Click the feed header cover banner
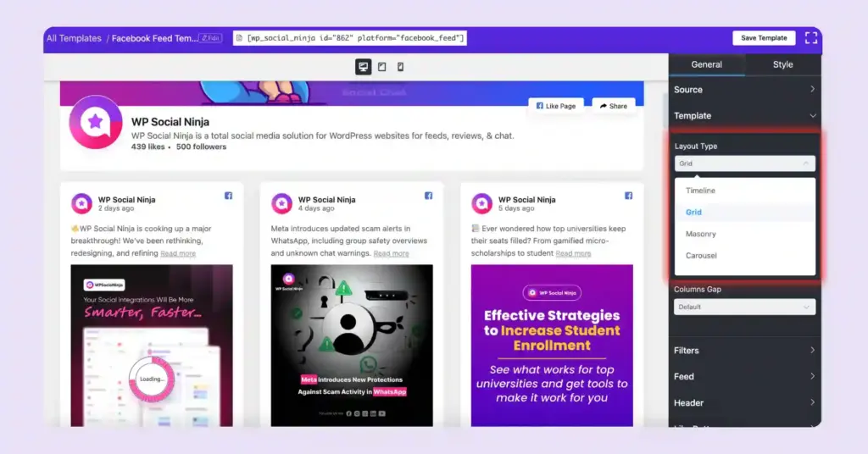This screenshot has height=454, width=868. click(x=352, y=93)
